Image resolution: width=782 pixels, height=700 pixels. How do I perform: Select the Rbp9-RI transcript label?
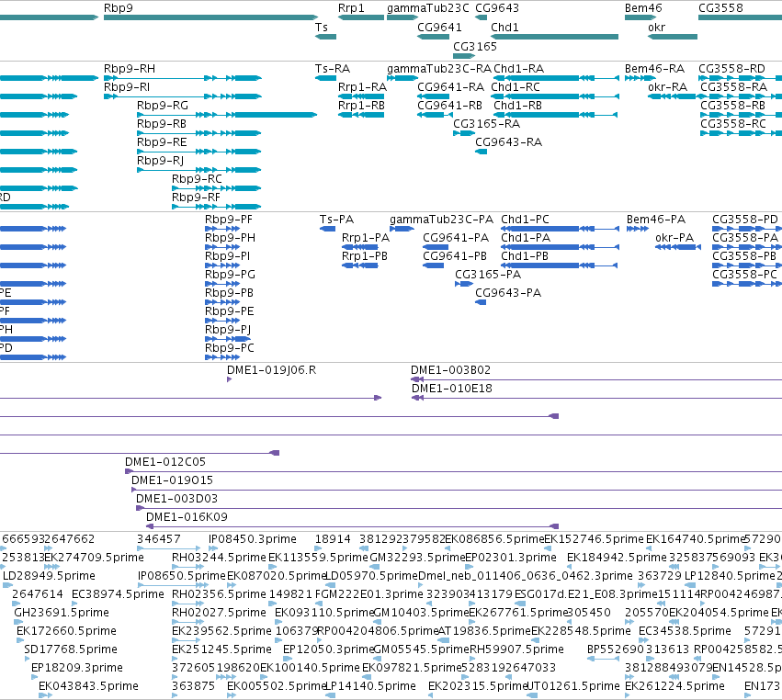[x=127, y=87]
